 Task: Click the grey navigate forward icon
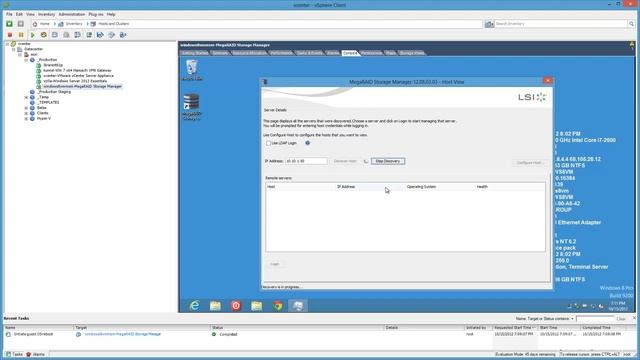(20, 24)
